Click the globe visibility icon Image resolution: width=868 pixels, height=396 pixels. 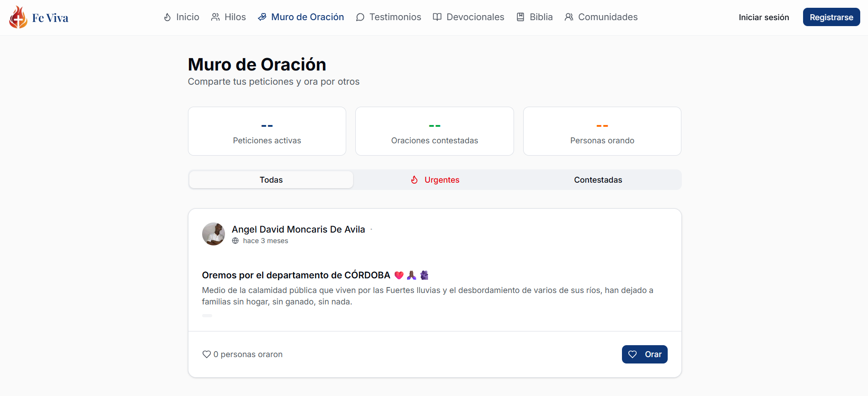(x=236, y=241)
